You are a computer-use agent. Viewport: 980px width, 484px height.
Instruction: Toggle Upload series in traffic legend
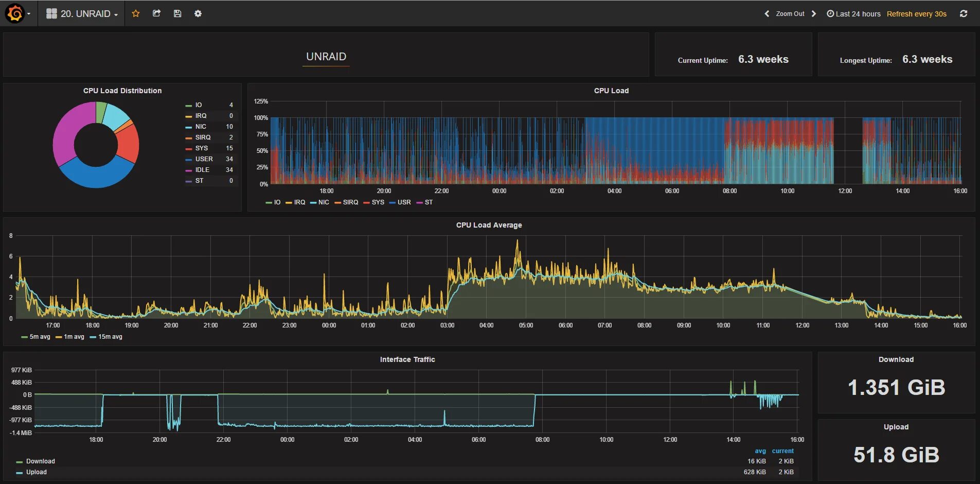[x=37, y=472]
